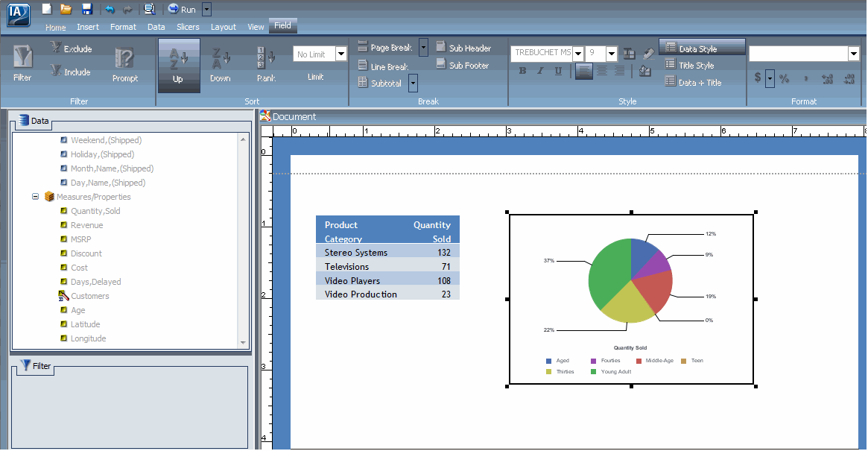Click the Subtotal button
868x451 pixels.
pyautogui.click(x=380, y=83)
